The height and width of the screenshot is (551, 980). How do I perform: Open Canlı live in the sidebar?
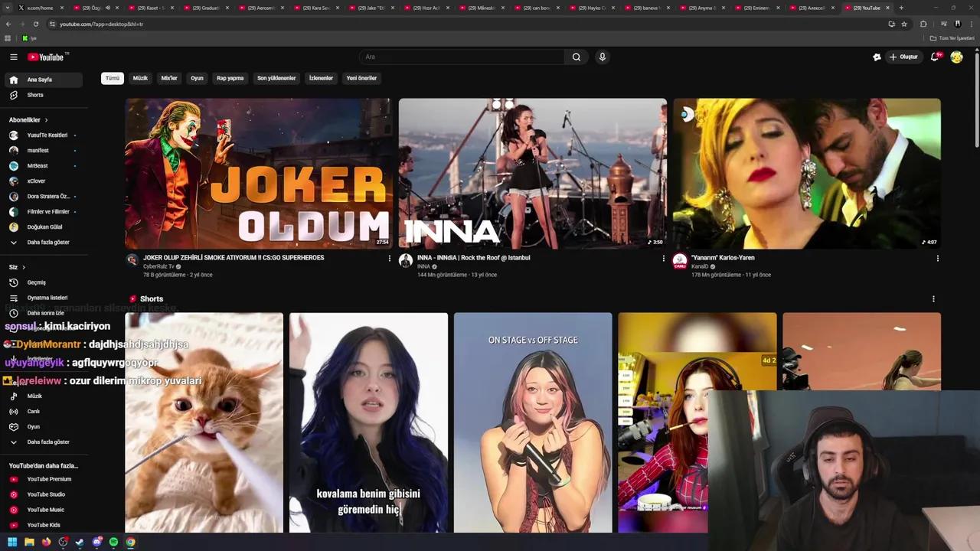coord(42,412)
